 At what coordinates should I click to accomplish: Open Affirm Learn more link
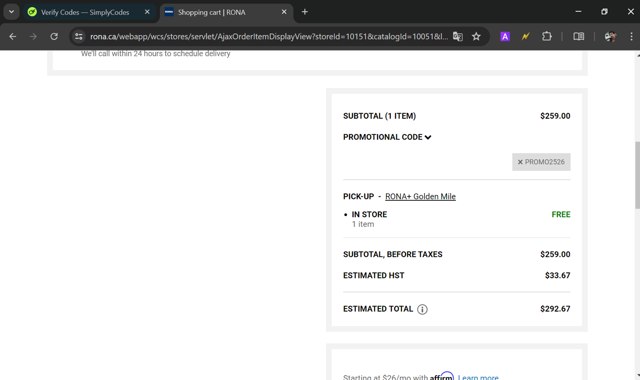tap(478, 377)
